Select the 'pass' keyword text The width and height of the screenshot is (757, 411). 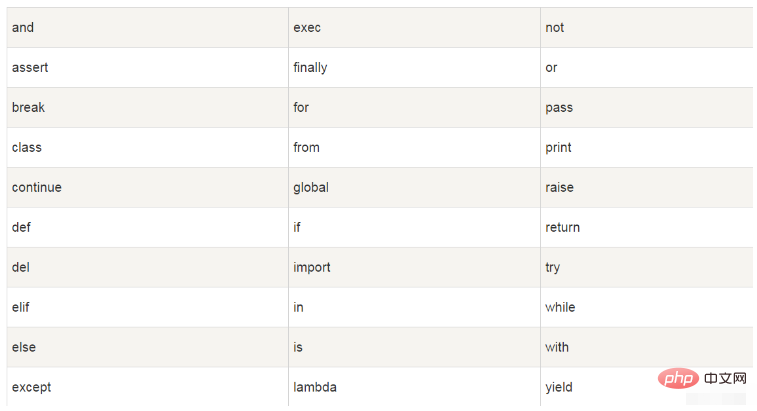559,108
